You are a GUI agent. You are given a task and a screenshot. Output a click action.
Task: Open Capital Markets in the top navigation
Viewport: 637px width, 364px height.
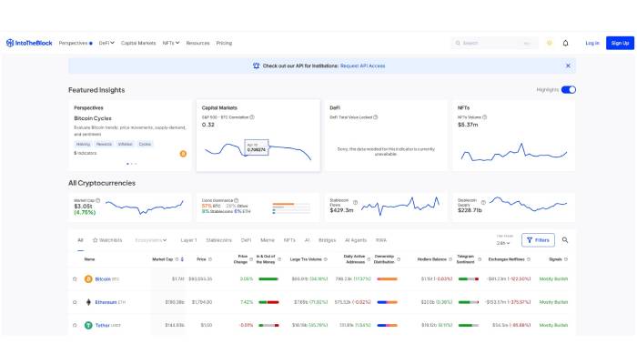(138, 43)
